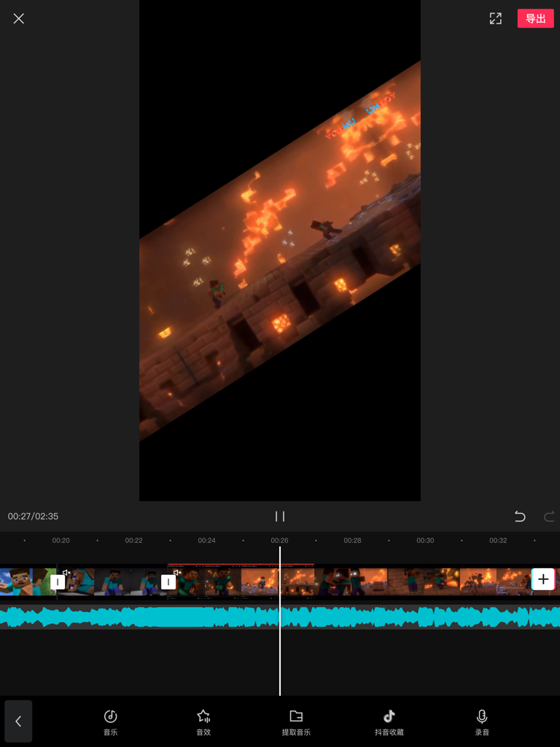Select the blue-sky Steve clip thumbnail
This screenshot has width=560, height=747.
coord(28,581)
